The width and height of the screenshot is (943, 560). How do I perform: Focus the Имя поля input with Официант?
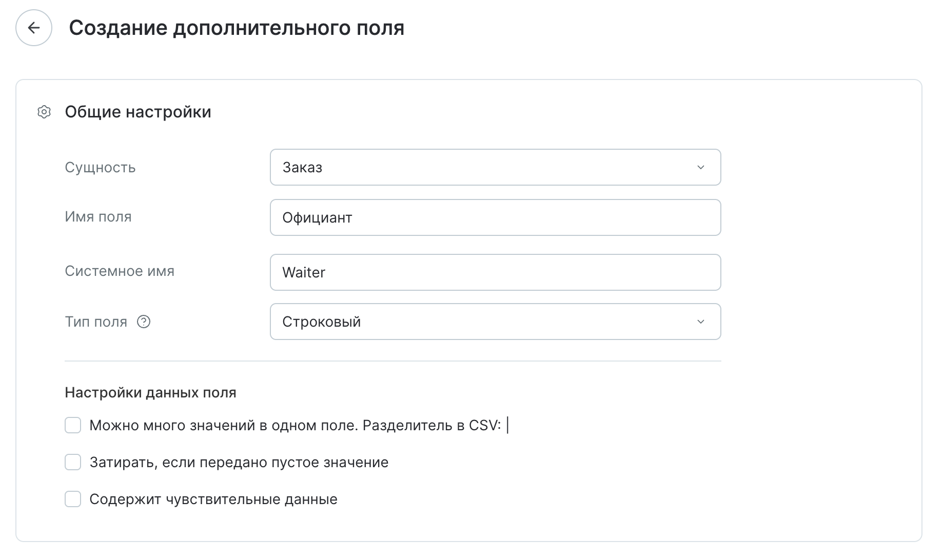(495, 217)
